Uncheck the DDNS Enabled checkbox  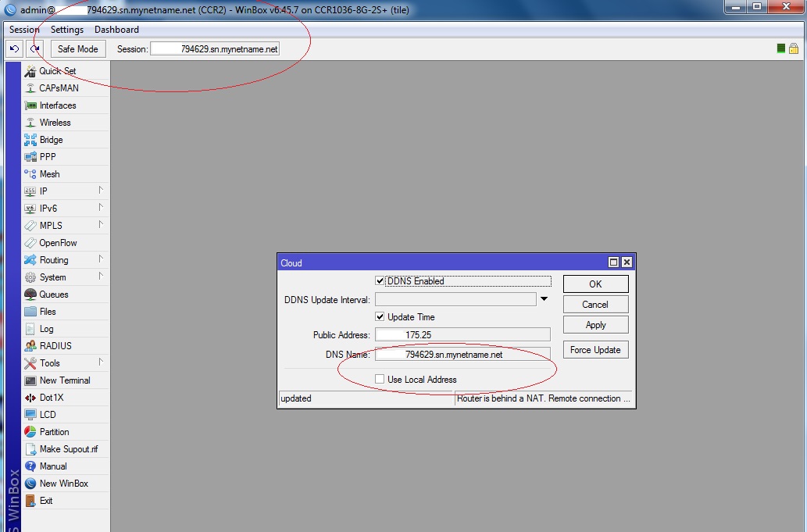380,281
